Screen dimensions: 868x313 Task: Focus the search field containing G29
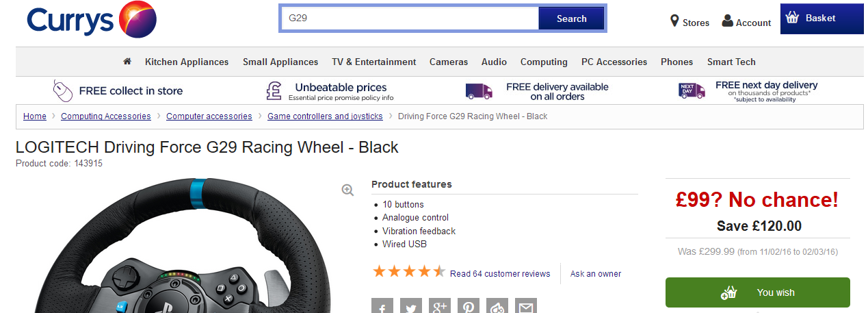410,18
